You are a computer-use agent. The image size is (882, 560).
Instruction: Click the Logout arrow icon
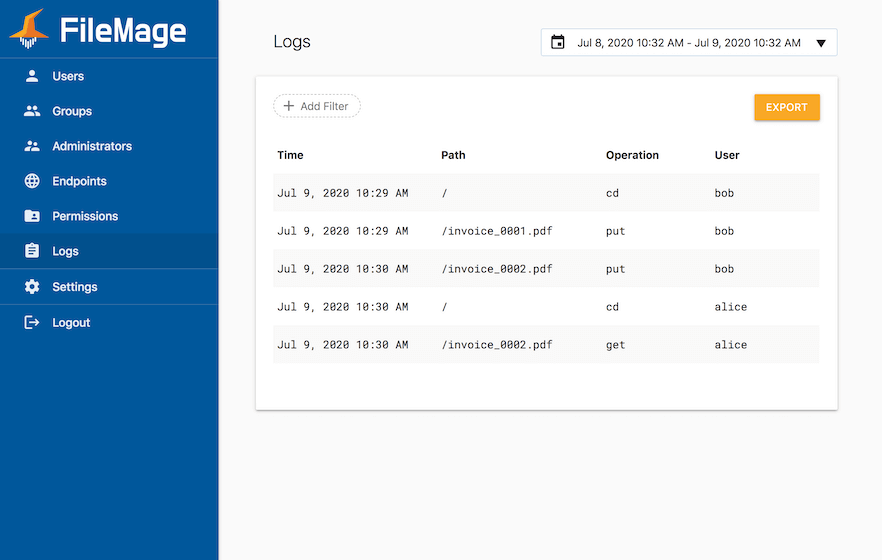tap(32, 322)
